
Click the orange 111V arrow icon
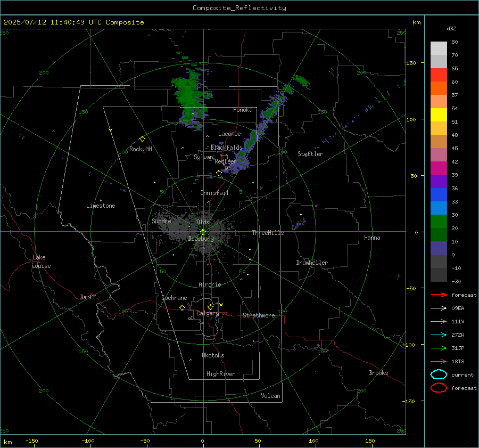tap(439, 321)
